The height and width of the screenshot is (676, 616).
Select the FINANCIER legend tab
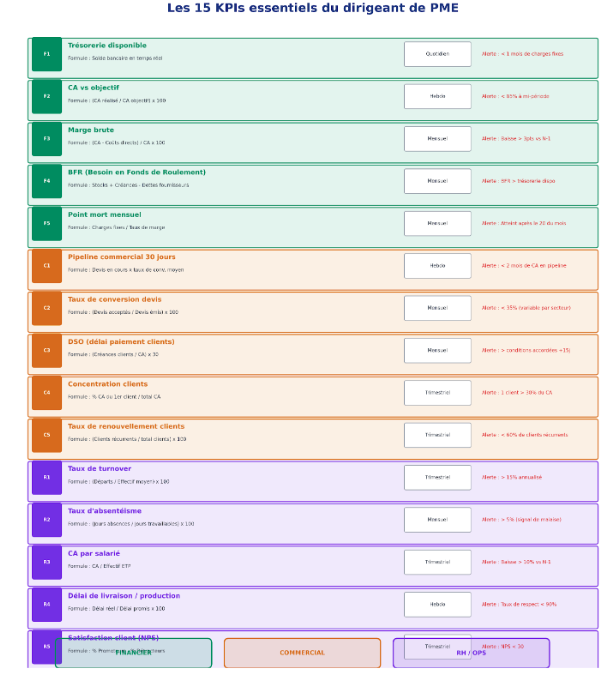133,653
